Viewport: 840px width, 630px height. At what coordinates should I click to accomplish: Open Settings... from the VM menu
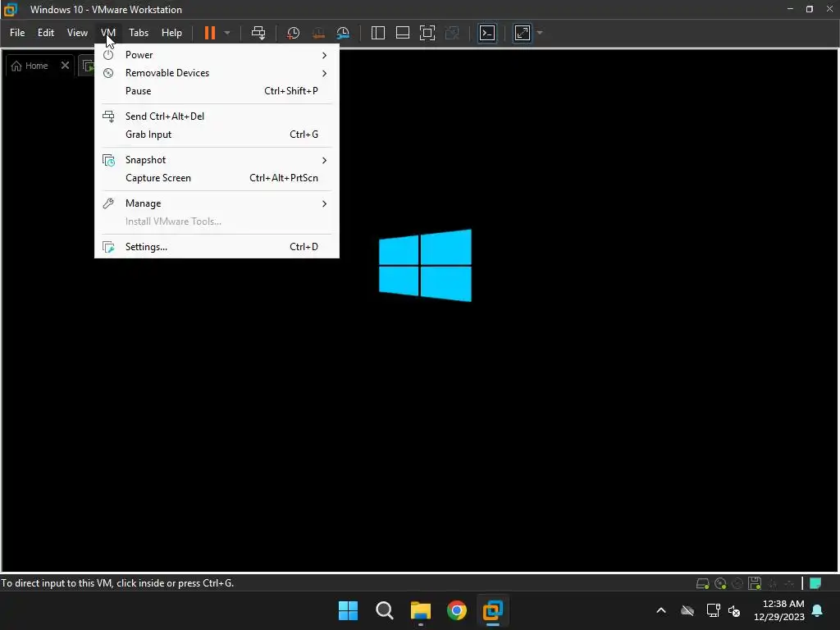[x=217, y=246]
